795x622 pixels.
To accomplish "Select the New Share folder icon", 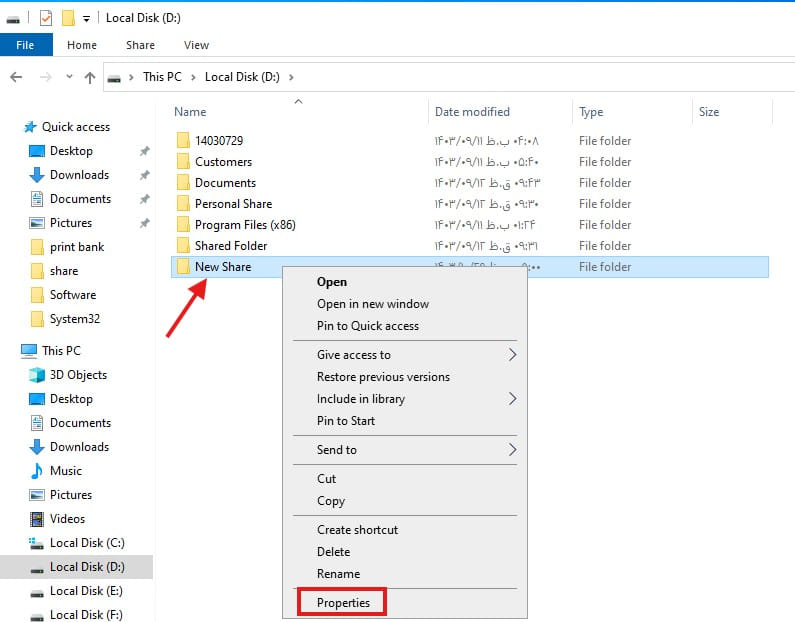I will click(183, 267).
